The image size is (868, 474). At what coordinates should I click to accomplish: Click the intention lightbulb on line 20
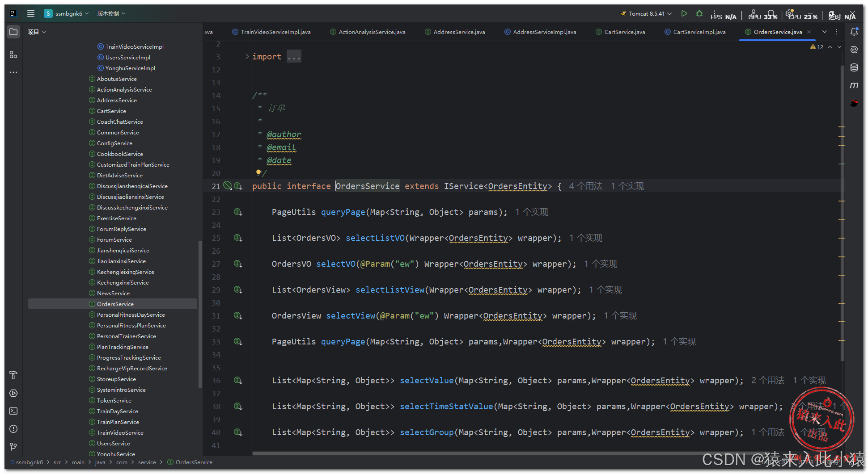258,172
